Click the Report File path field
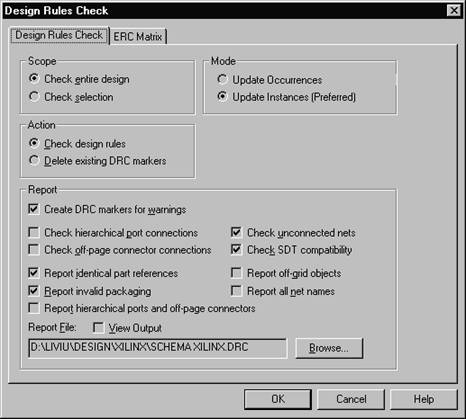466x419 pixels. pyautogui.click(x=158, y=348)
